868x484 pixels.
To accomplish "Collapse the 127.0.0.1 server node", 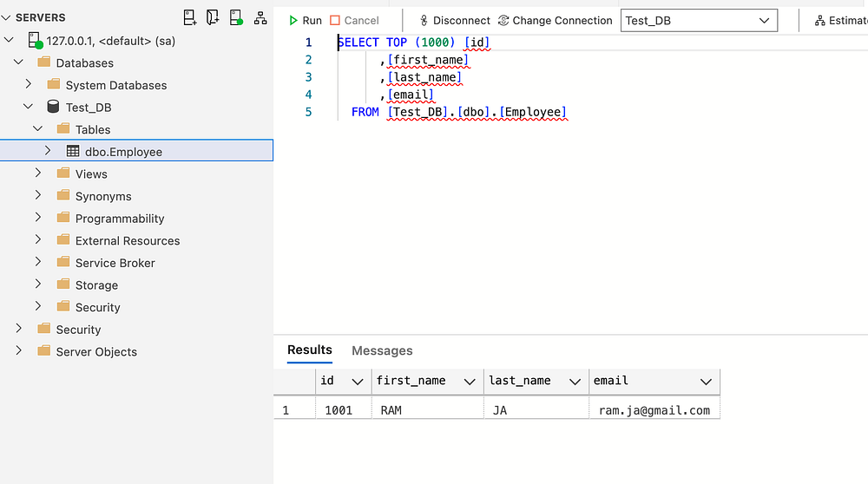I will coord(9,40).
